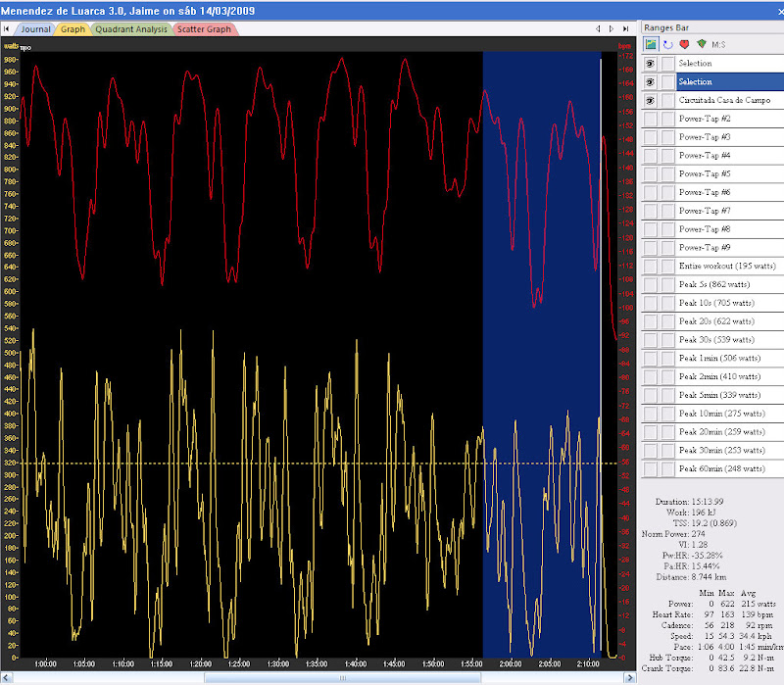Open the Journal tab
This screenshot has height=685, width=784.
[35, 29]
